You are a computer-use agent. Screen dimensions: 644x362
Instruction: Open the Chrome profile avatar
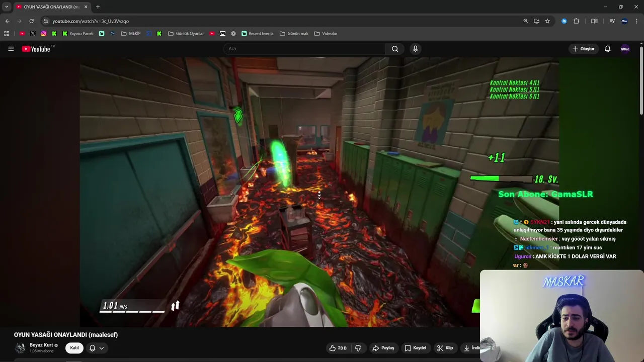click(x=624, y=21)
